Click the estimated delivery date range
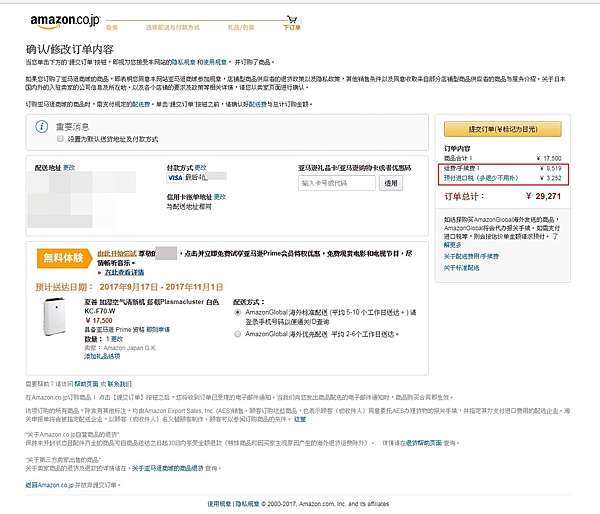The width and height of the screenshot is (600, 514). point(161,287)
